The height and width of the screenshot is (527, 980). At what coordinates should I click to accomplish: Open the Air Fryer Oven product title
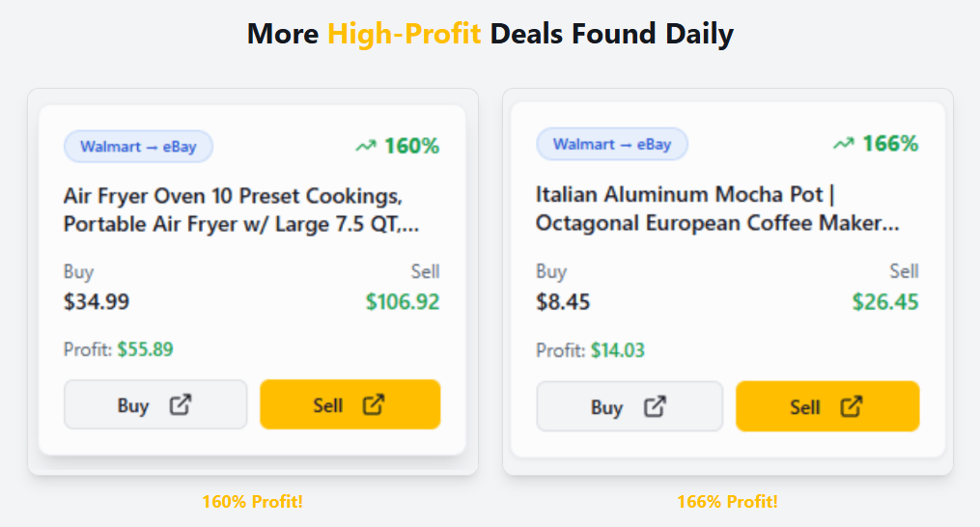[x=233, y=210]
